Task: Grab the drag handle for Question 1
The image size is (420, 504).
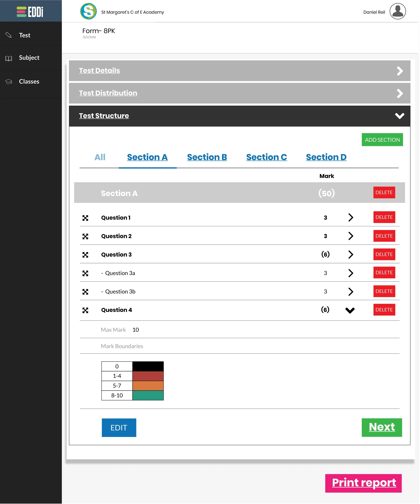Action: (85, 218)
